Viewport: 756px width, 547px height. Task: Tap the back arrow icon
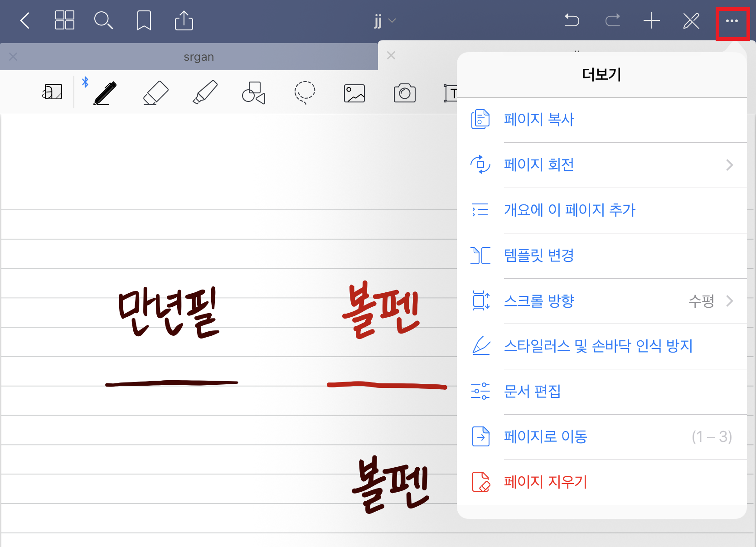[x=25, y=20]
